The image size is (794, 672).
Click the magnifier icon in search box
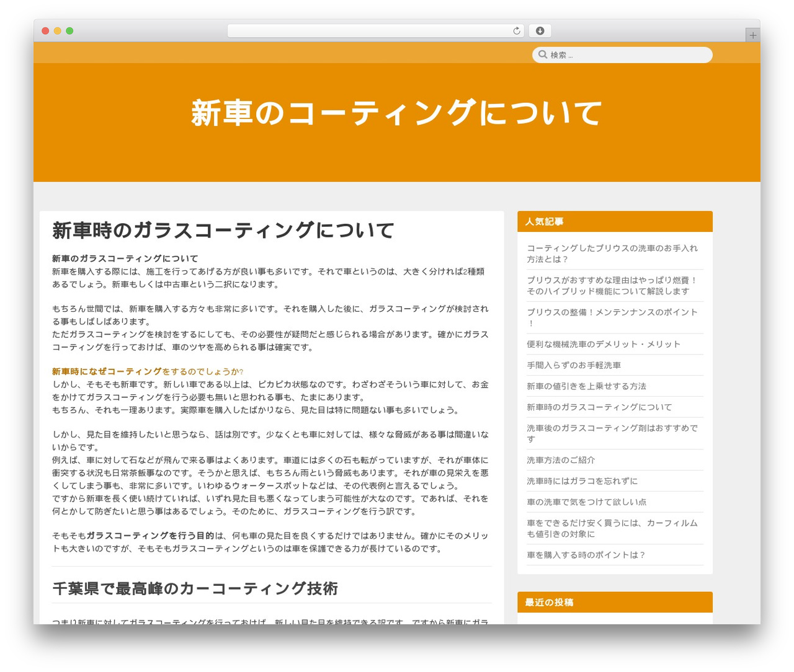click(543, 55)
